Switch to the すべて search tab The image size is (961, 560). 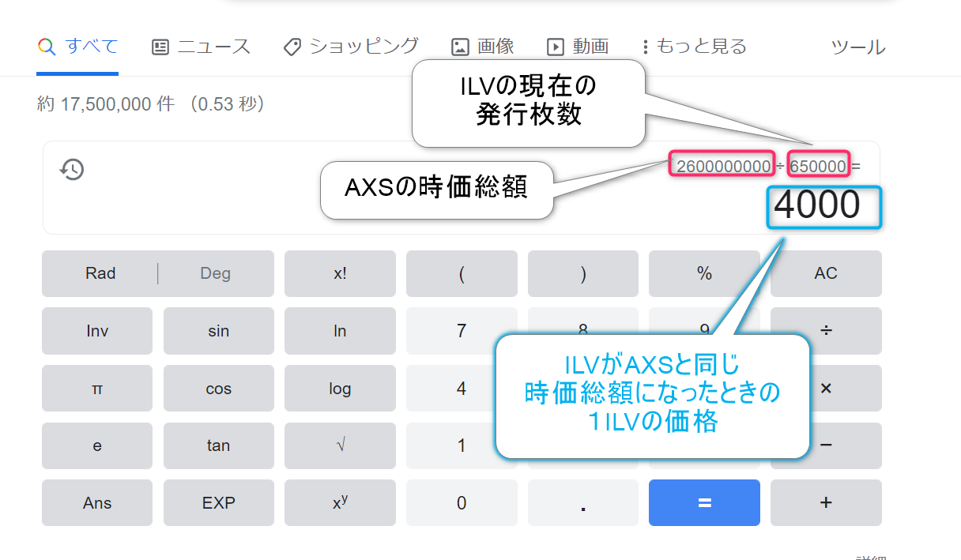coord(77,47)
